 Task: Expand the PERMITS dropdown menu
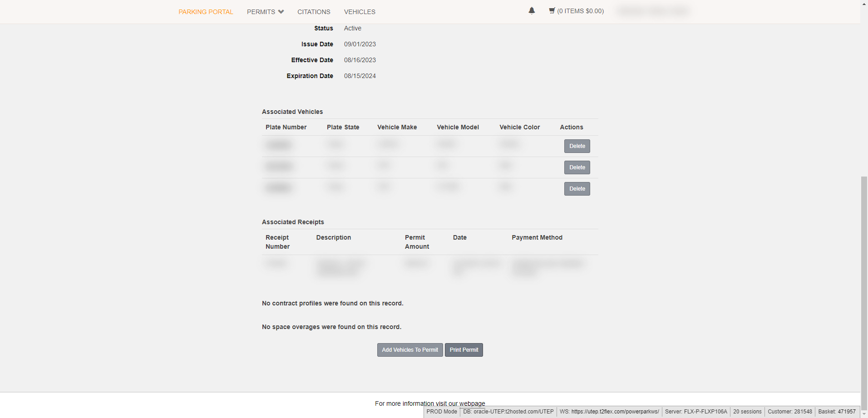(266, 12)
